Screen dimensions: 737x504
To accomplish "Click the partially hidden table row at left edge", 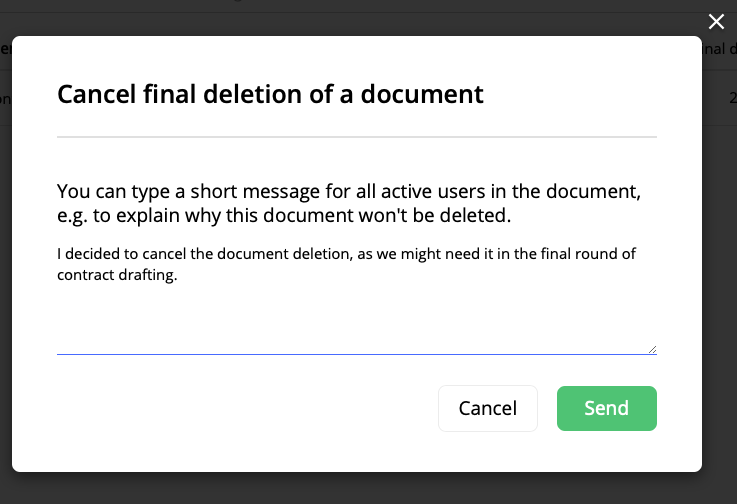I will [x=6, y=99].
